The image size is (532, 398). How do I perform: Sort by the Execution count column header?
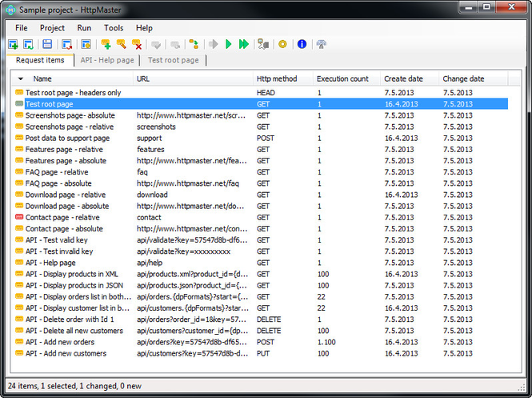[342, 78]
